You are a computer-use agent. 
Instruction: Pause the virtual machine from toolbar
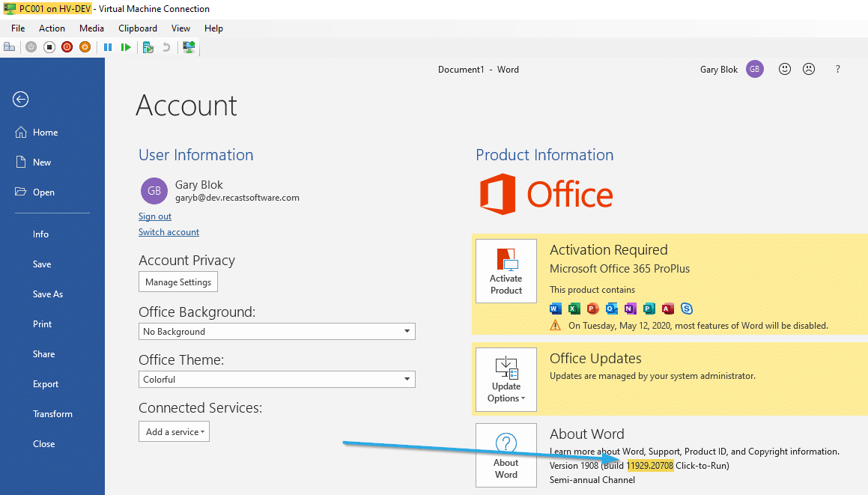click(108, 47)
